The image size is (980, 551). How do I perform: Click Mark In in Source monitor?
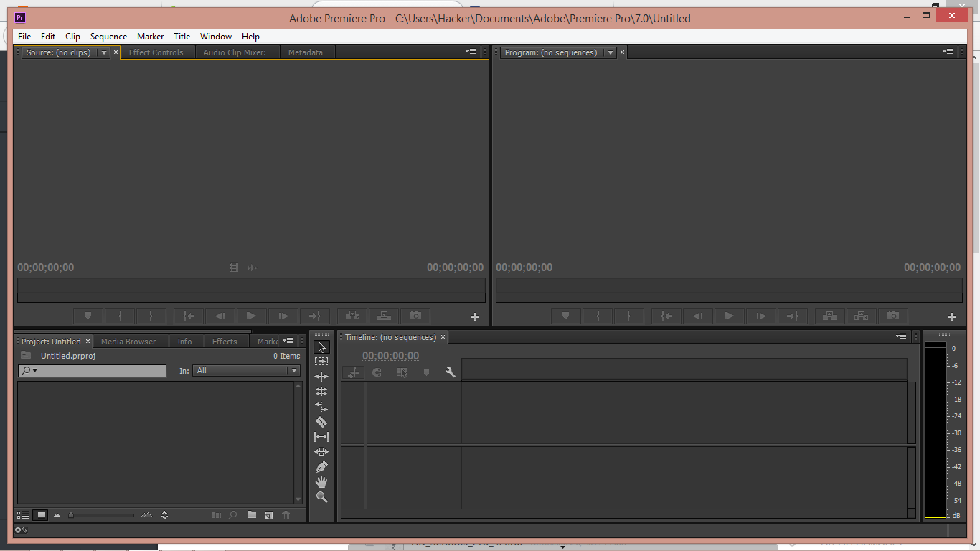(120, 316)
